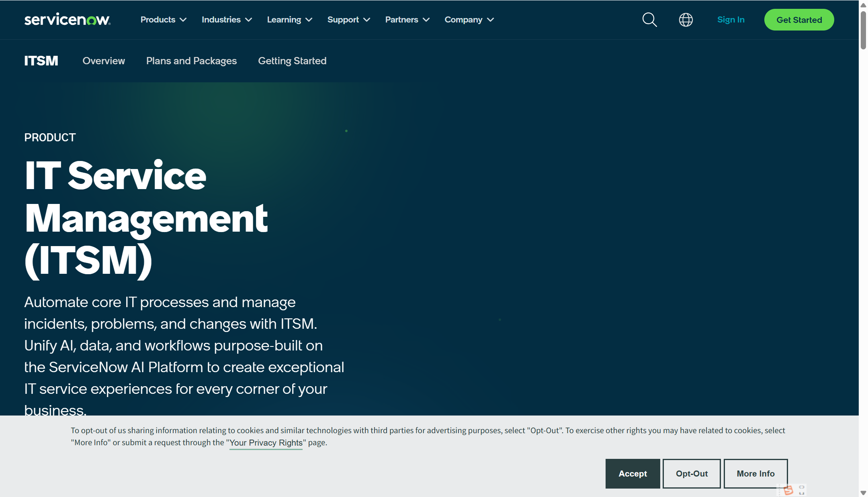Click the Sign In link
868x497 pixels.
coord(731,20)
